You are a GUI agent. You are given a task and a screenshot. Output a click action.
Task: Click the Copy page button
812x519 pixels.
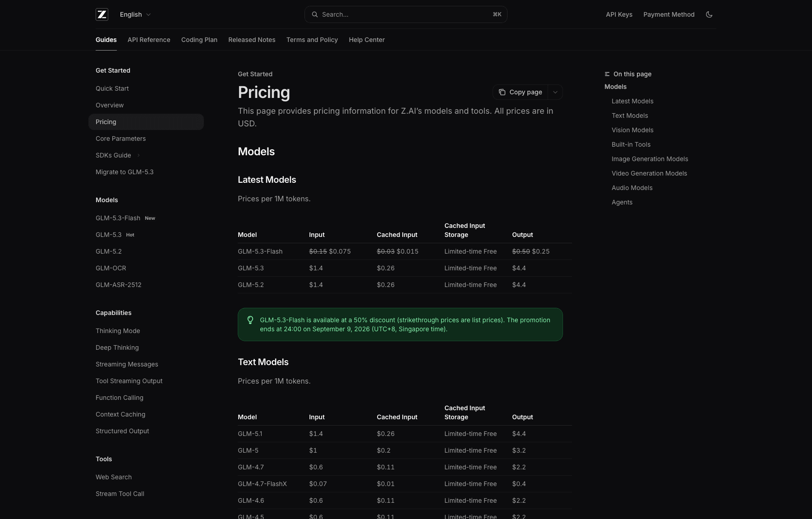521,92
